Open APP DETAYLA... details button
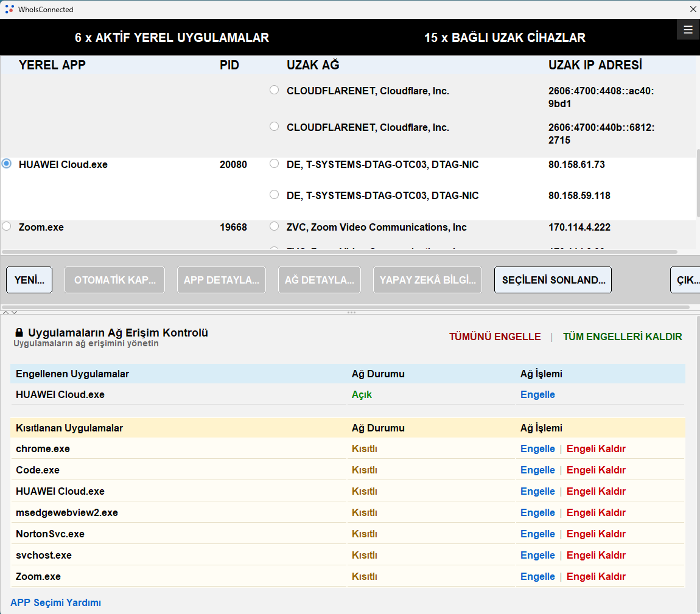The width and height of the screenshot is (700, 614). coord(222,280)
